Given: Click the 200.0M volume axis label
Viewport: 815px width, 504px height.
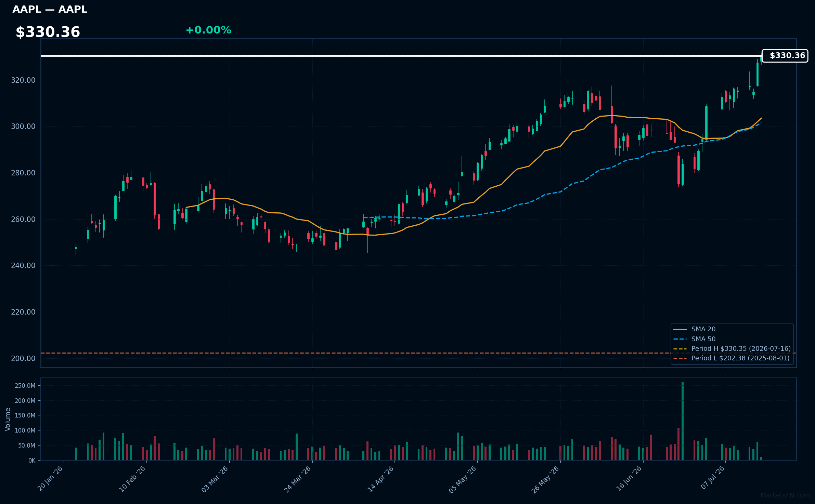Looking at the screenshot, I should point(25,401).
